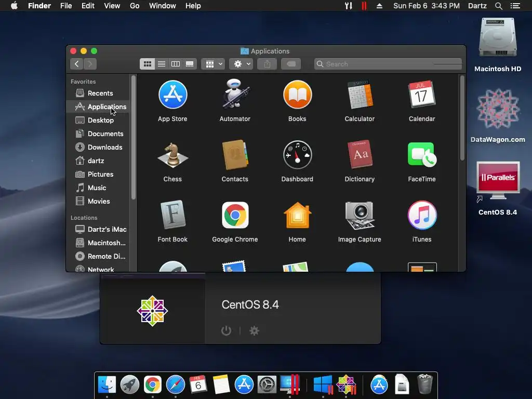532x399 pixels.
Task: Open the Action gear dropdown menu
Action: click(x=241, y=64)
